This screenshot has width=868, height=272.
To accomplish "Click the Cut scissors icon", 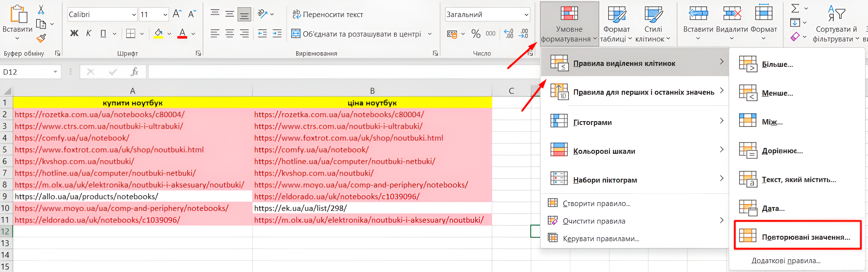I will pos(41,10).
